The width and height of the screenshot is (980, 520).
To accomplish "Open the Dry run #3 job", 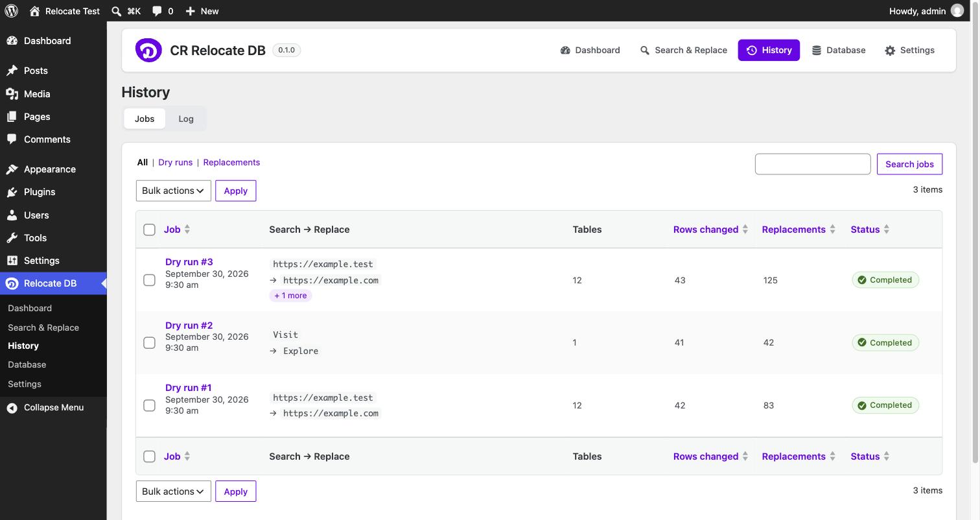I will coord(189,262).
